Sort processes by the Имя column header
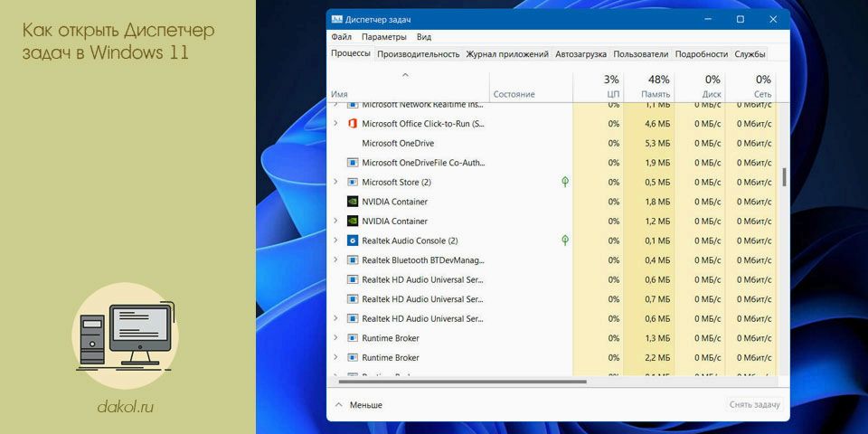868x434 pixels. [408, 86]
